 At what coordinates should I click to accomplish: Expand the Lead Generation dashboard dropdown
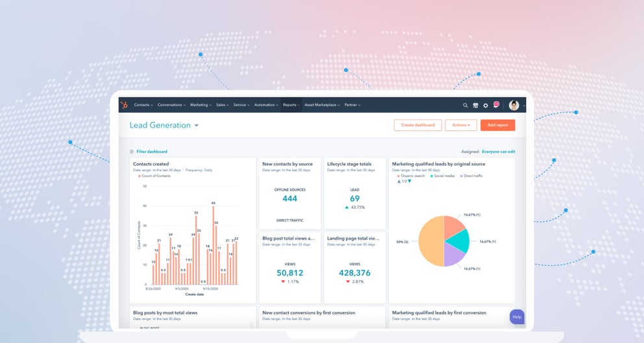(x=197, y=126)
